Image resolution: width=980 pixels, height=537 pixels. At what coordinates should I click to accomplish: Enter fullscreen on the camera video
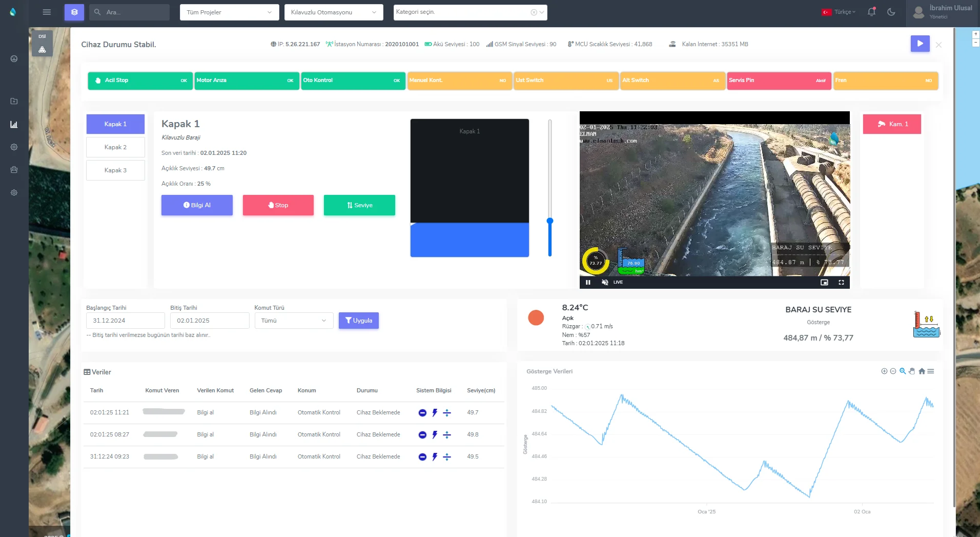pyautogui.click(x=841, y=283)
